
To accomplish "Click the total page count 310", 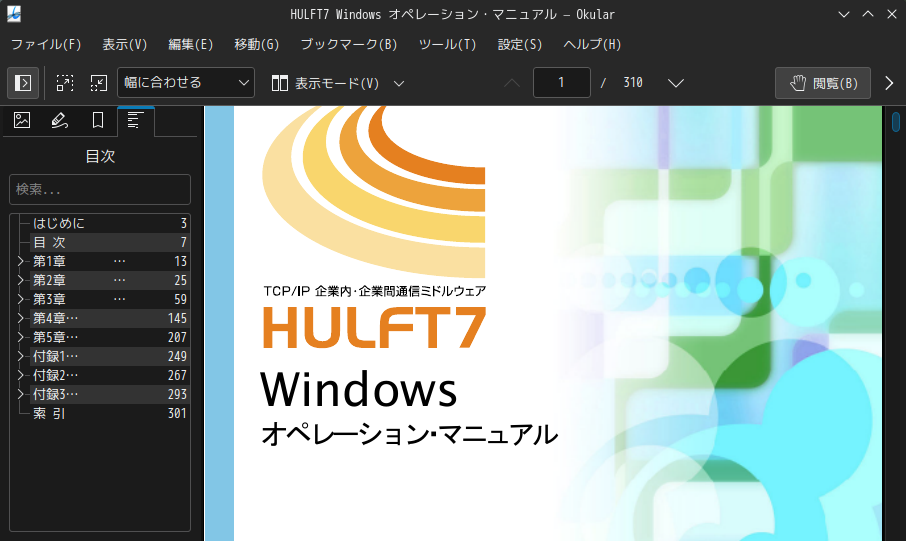I will tap(633, 83).
